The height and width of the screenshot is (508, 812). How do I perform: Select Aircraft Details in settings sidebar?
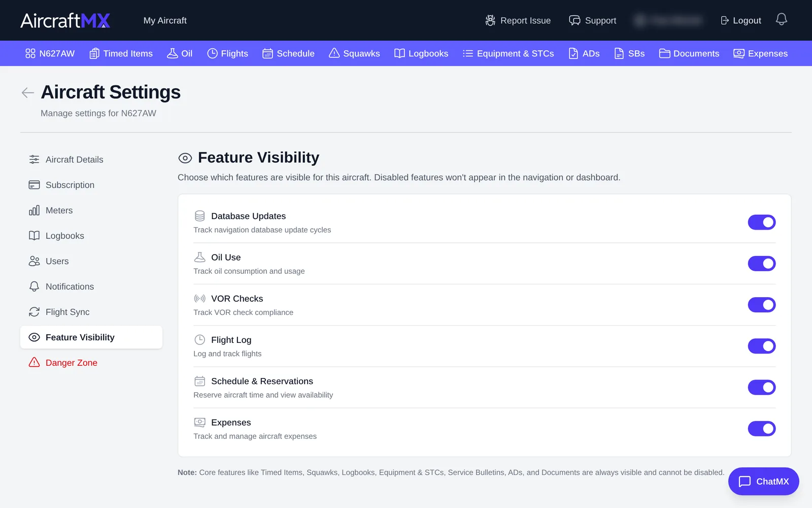[x=91, y=160]
